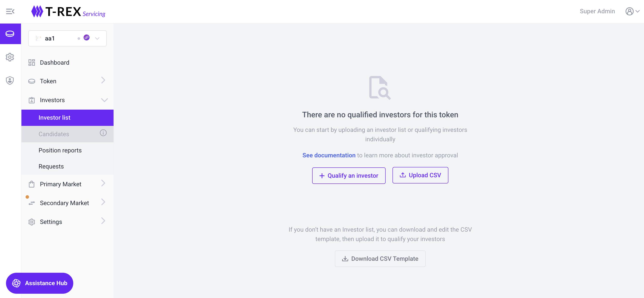Click the user account avatar icon
The image size is (644, 298).
tap(629, 12)
